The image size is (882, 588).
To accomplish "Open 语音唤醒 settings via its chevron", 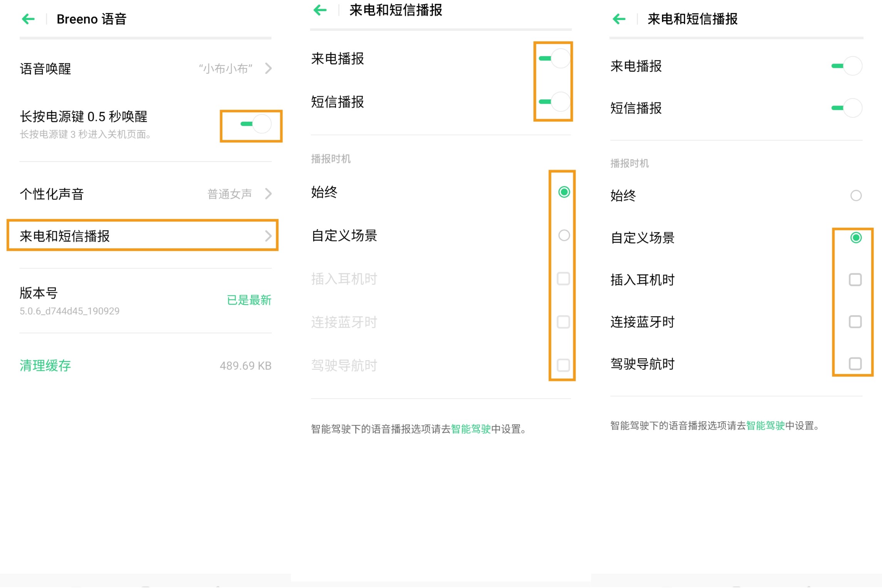I will click(269, 68).
